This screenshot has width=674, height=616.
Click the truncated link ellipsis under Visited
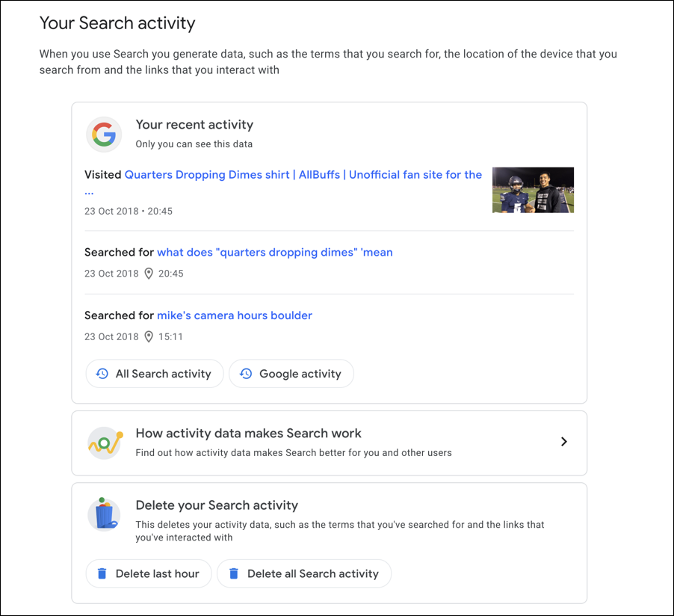[x=89, y=193]
